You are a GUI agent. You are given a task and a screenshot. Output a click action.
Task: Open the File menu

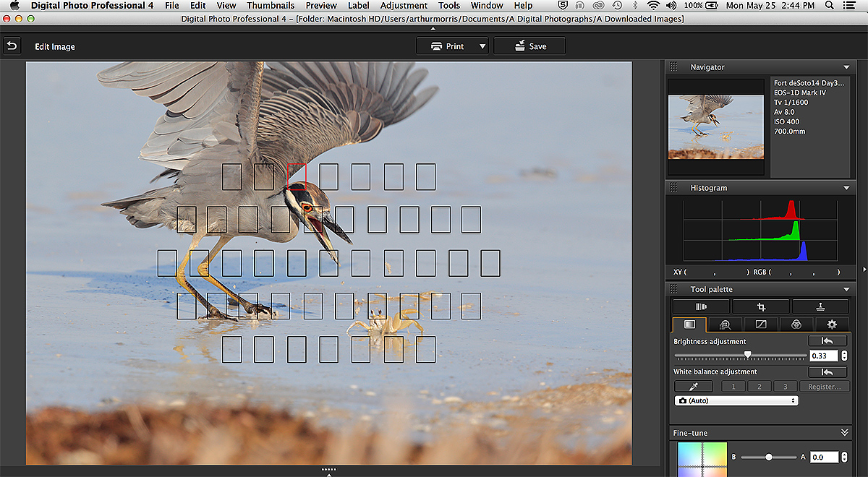(x=171, y=6)
